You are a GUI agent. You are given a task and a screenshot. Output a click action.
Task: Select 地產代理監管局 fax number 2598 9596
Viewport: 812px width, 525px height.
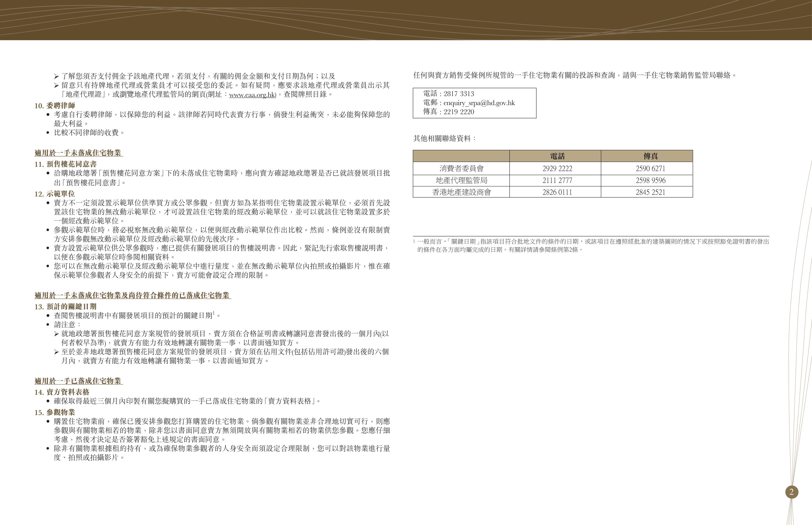click(x=651, y=180)
